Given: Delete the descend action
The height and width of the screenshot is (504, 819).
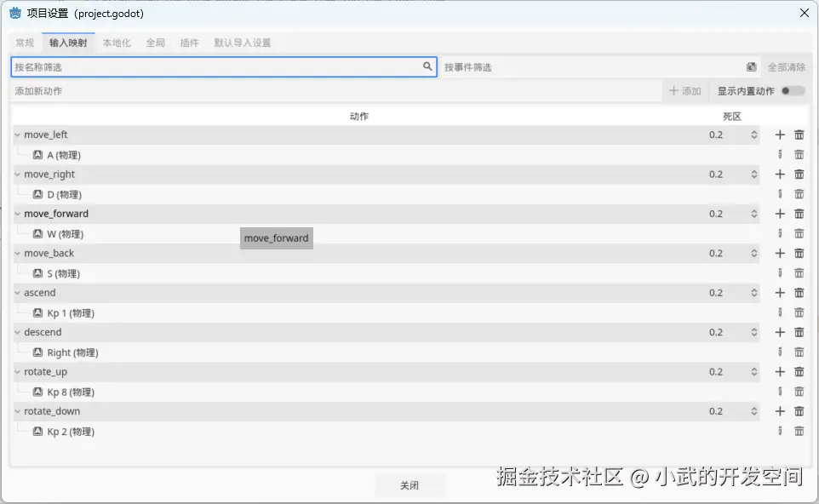Looking at the screenshot, I should pos(799,332).
